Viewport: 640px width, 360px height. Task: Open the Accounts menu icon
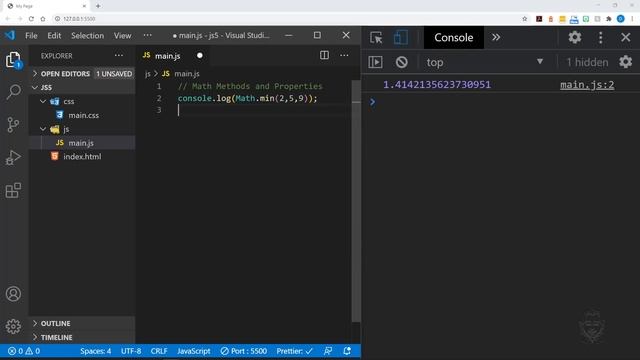pos(13,294)
